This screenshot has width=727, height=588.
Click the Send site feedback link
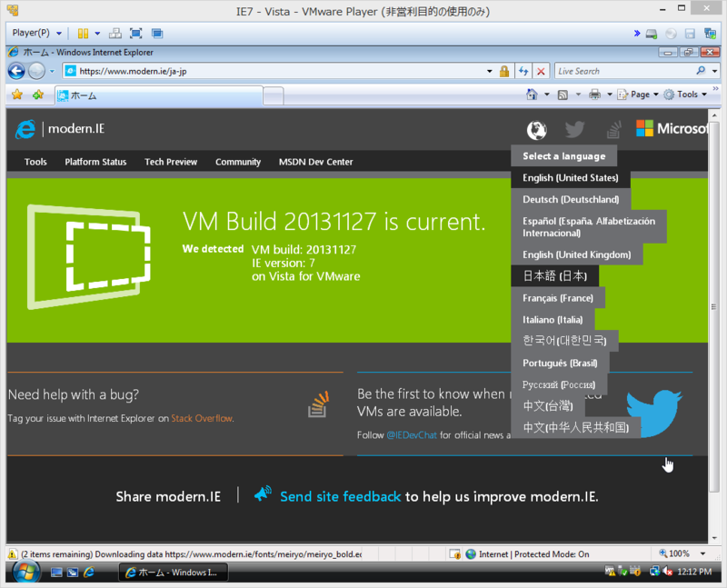(340, 496)
